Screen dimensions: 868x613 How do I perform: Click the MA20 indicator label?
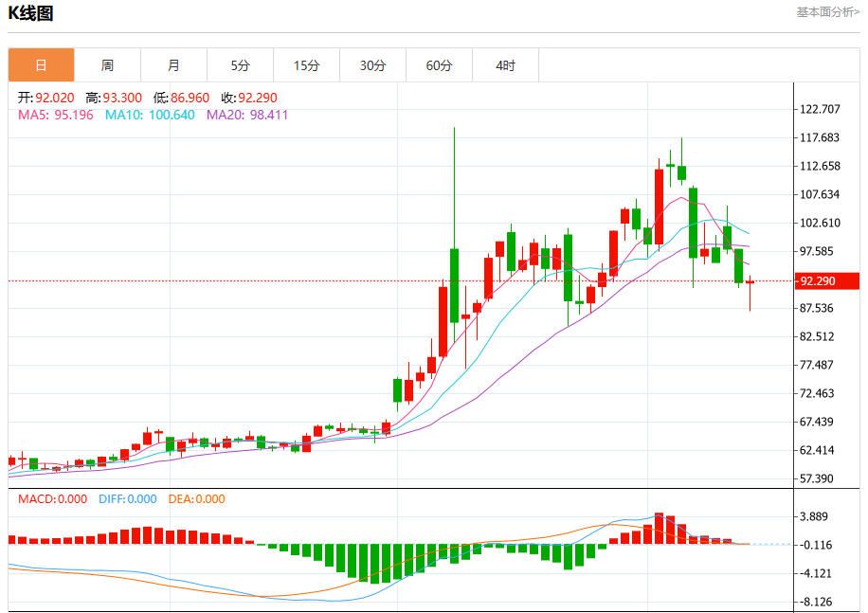[x=247, y=115]
